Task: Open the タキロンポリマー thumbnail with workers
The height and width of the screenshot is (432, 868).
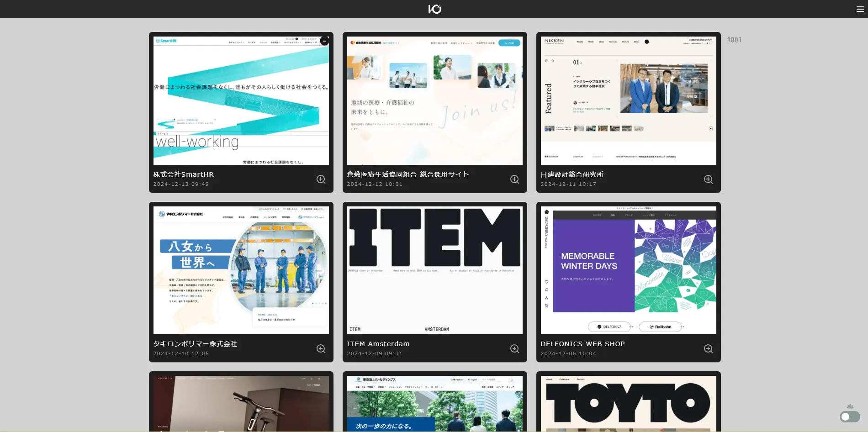Action: [x=241, y=270]
